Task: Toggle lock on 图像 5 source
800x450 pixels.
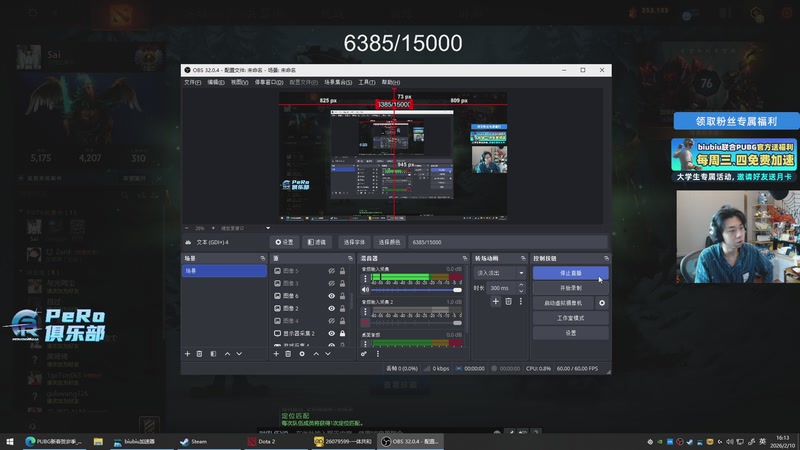Action: click(342, 271)
